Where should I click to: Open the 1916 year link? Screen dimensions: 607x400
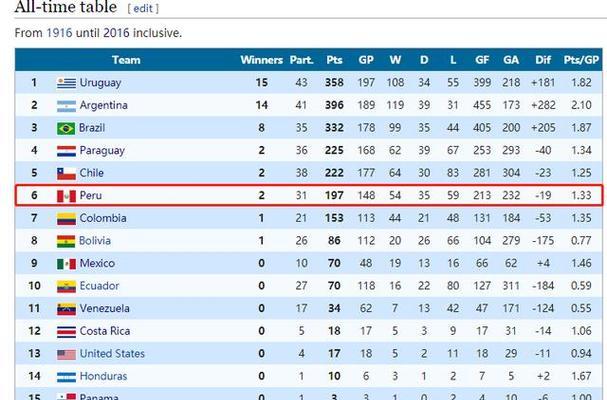click(59, 33)
